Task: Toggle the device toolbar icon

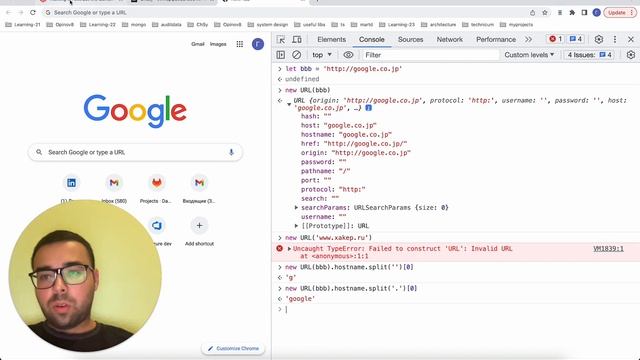Action: point(297,40)
